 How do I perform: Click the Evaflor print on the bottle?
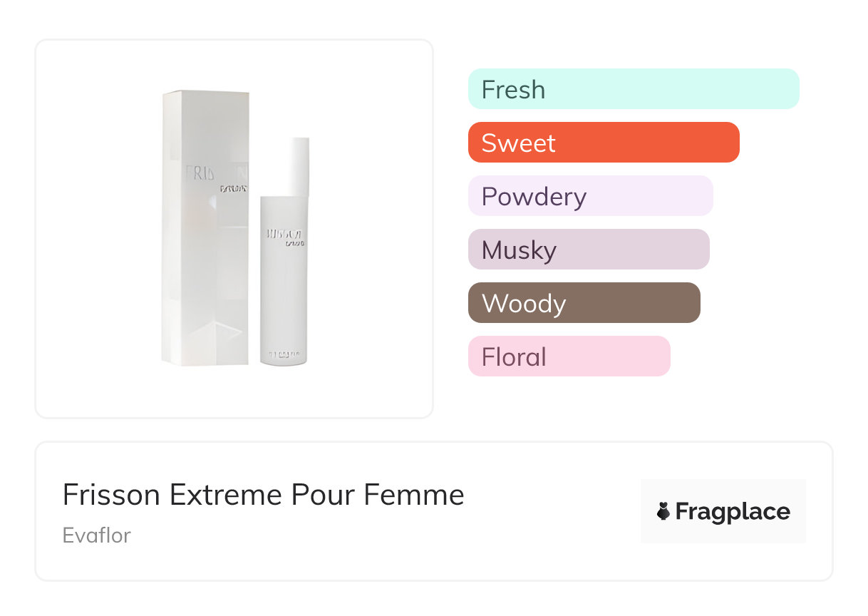click(x=294, y=243)
